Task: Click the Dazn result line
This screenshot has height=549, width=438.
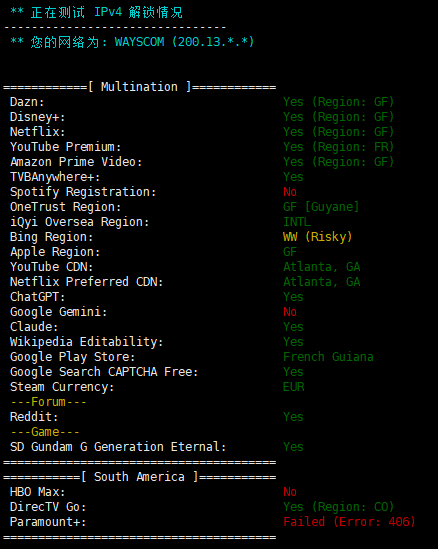Action: tap(202, 102)
